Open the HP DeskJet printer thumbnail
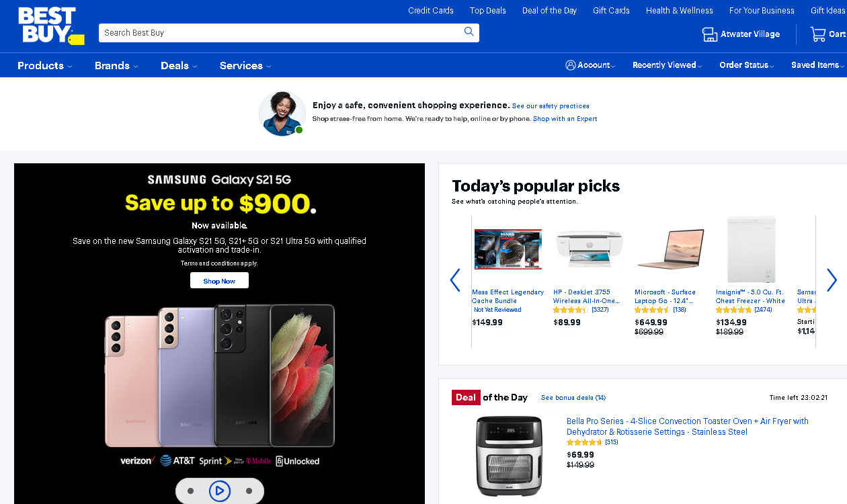Viewport: 847px width, 504px height. [x=590, y=249]
